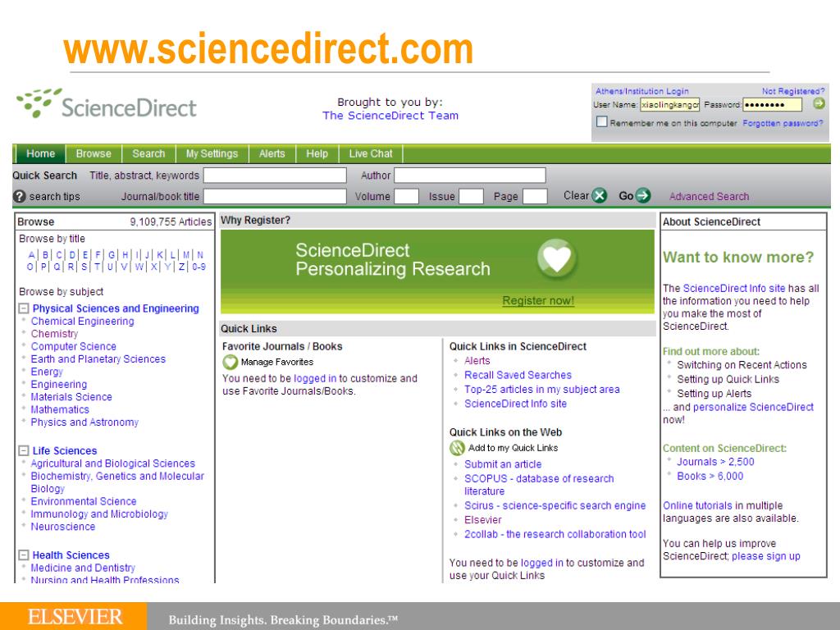Image resolution: width=840 pixels, height=630 pixels.
Task: Click Register now! link
Action: click(538, 300)
